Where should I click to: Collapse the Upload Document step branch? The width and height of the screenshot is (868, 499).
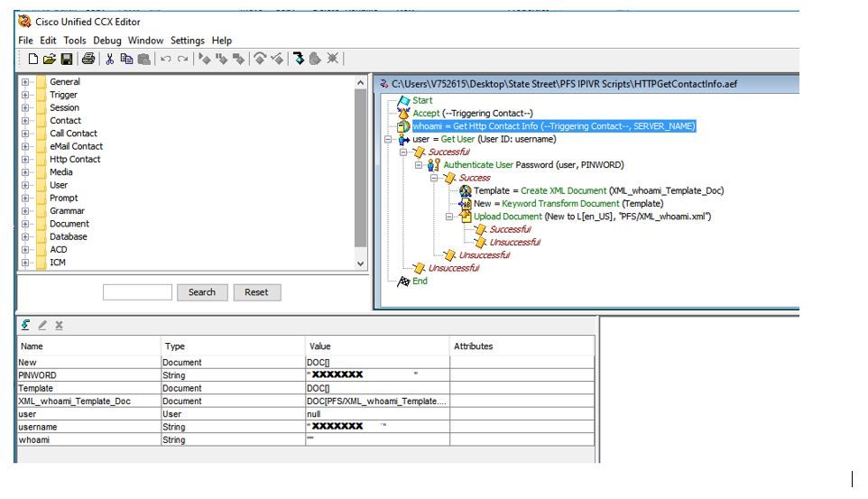pos(449,217)
